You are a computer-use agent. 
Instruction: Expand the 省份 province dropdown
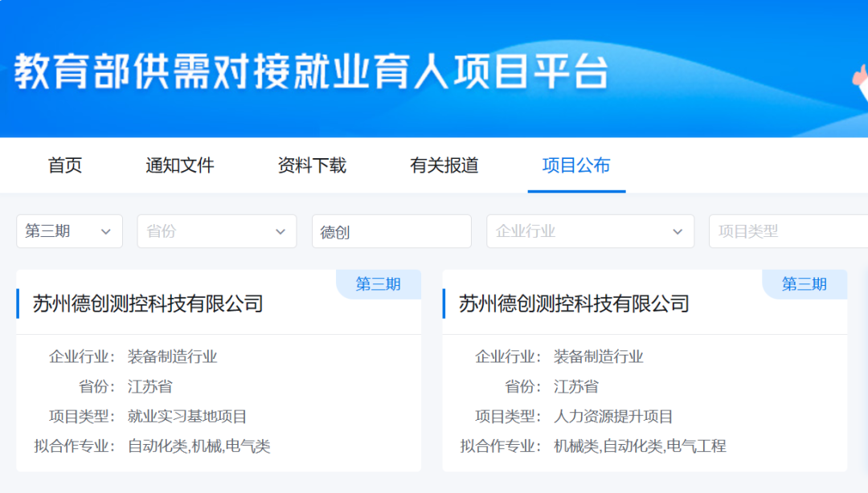tap(217, 231)
